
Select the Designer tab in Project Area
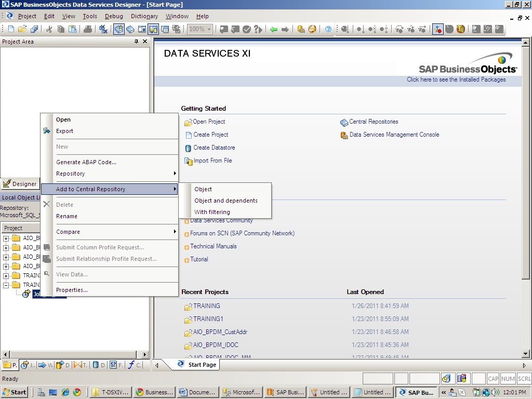click(20, 184)
